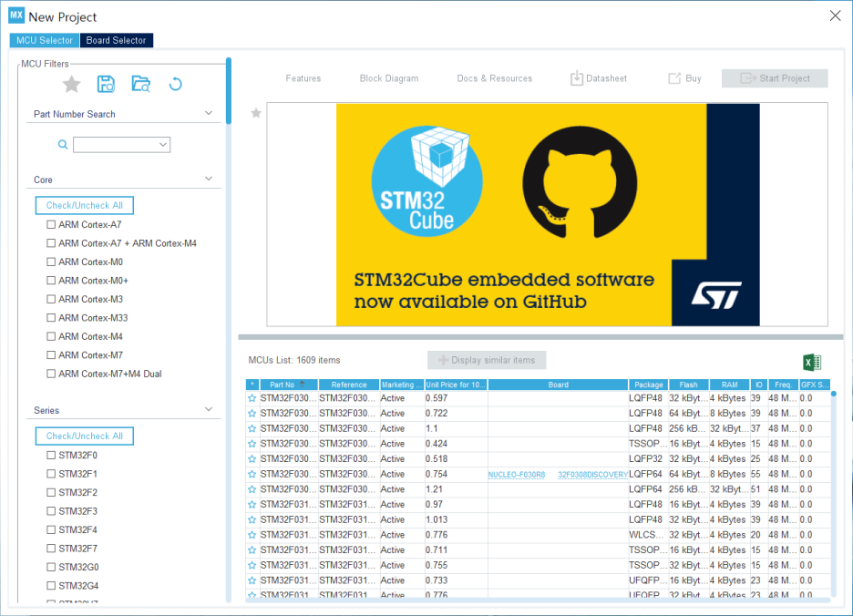
Task: Collapse the Part Number Search section
Action: pos(209,113)
